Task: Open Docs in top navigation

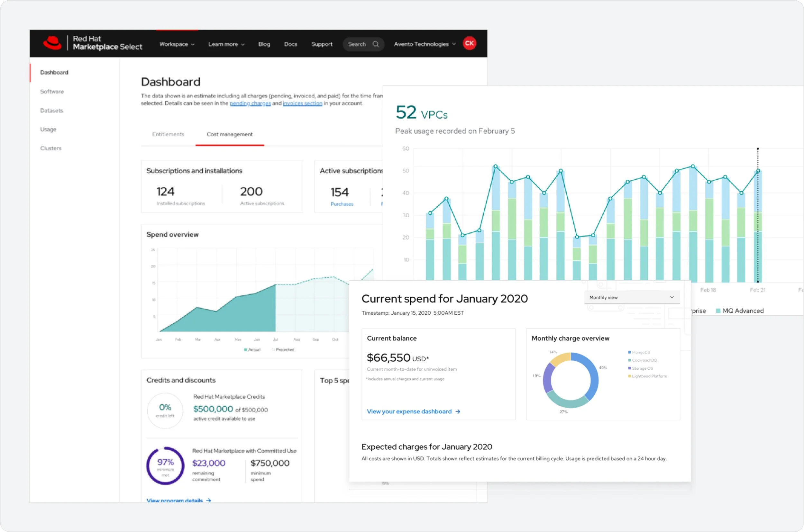Action: pyautogui.click(x=290, y=44)
